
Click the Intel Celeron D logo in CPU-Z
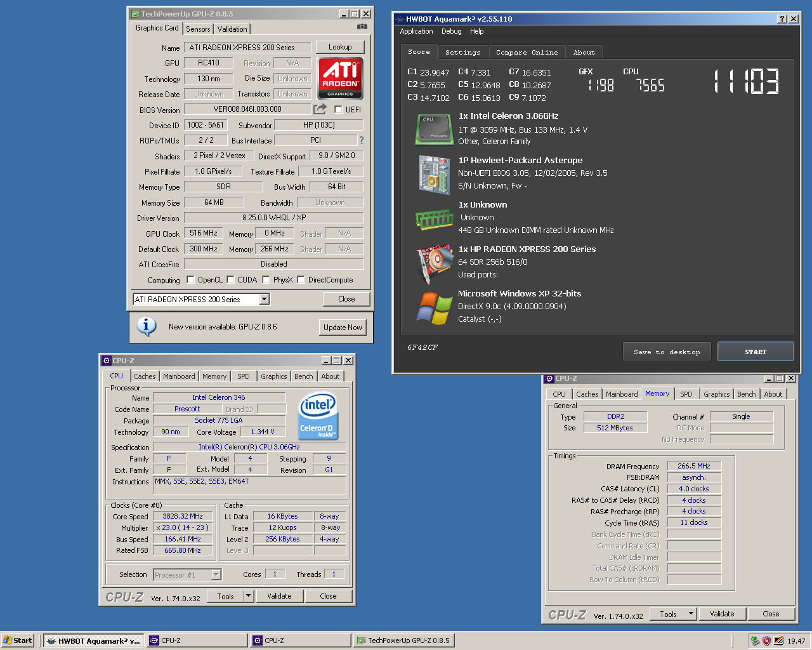click(318, 416)
